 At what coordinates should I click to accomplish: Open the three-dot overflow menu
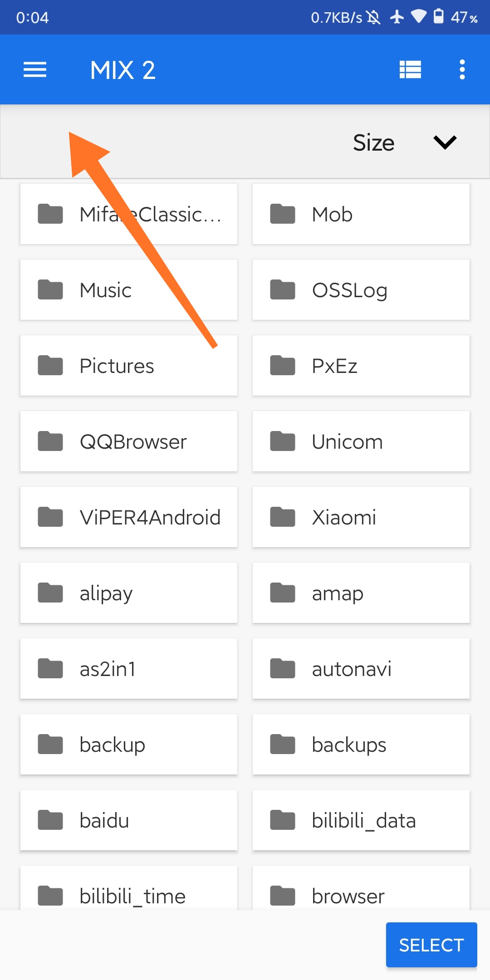(x=462, y=70)
